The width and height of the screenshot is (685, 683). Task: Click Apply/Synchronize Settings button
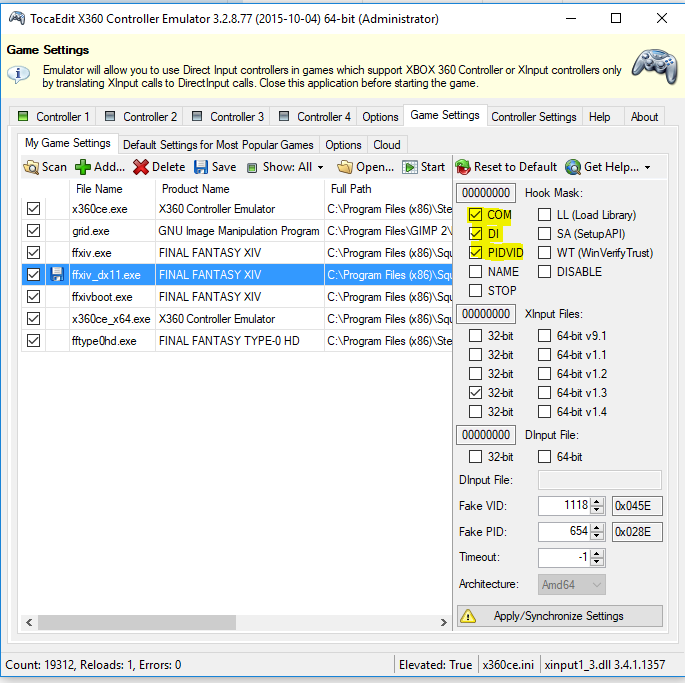tap(560, 616)
